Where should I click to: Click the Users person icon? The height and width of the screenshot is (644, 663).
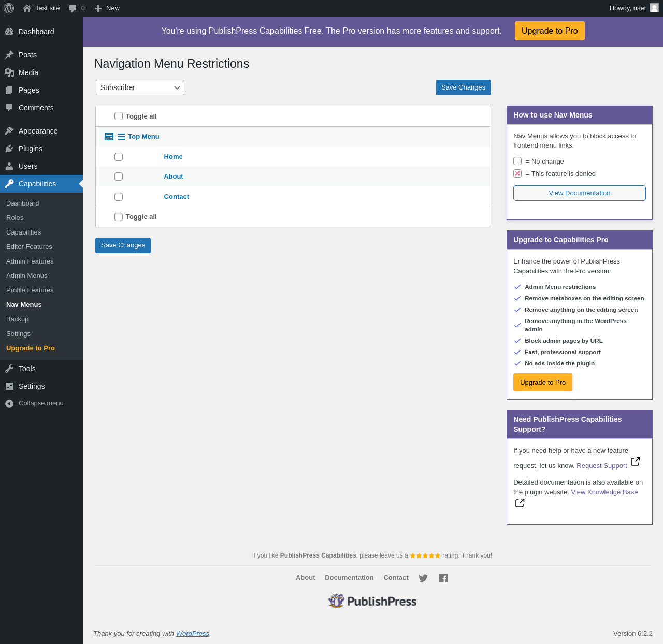(9, 166)
